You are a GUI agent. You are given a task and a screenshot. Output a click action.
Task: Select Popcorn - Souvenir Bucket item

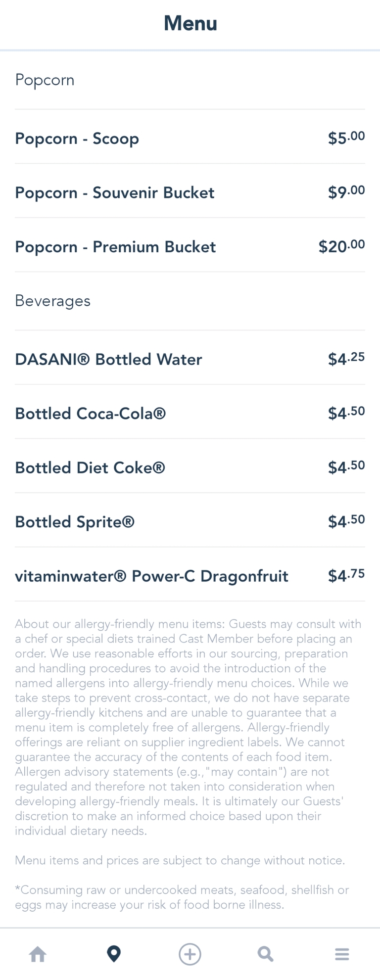pyautogui.click(x=115, y=192)
